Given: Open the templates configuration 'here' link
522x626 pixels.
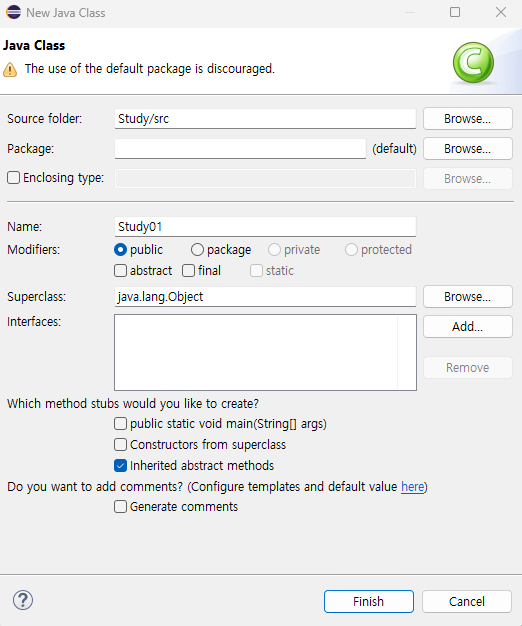Looking at the screenshot, I should coord(412,487).
